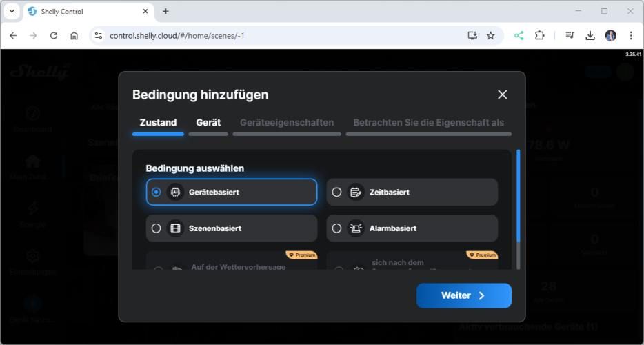Select the Zeitbasiert radio button
Image resolution: width=644 pixels, height=345 pixels.
336,192
